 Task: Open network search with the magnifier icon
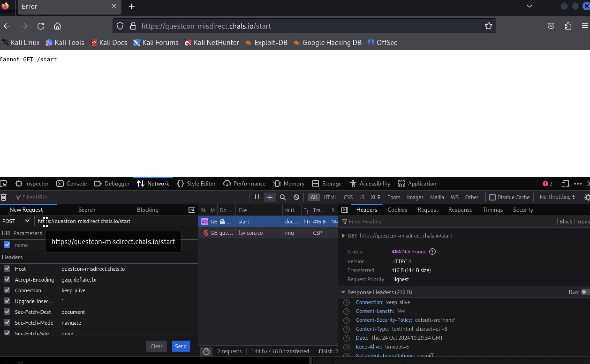[283, 197]
